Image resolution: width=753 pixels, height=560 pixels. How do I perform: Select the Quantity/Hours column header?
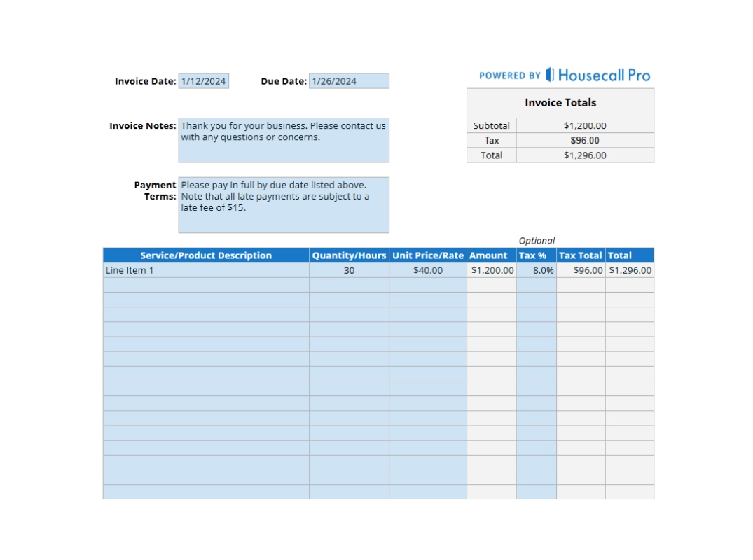(x=350, y=255)
